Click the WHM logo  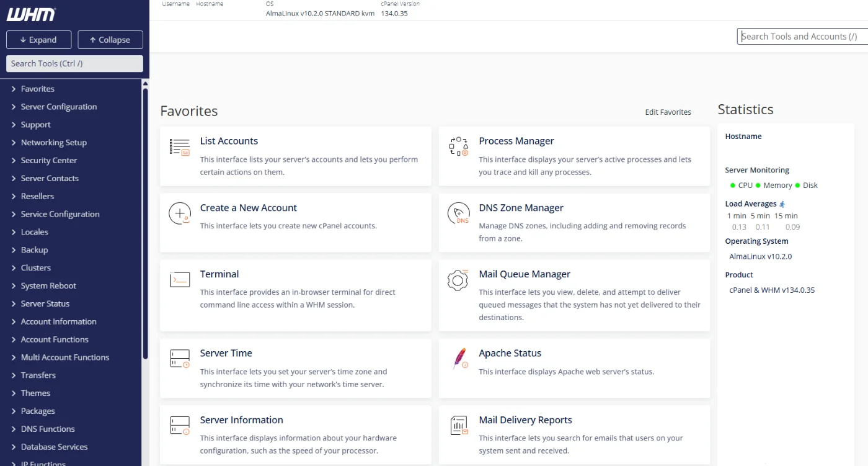(31, 14)
